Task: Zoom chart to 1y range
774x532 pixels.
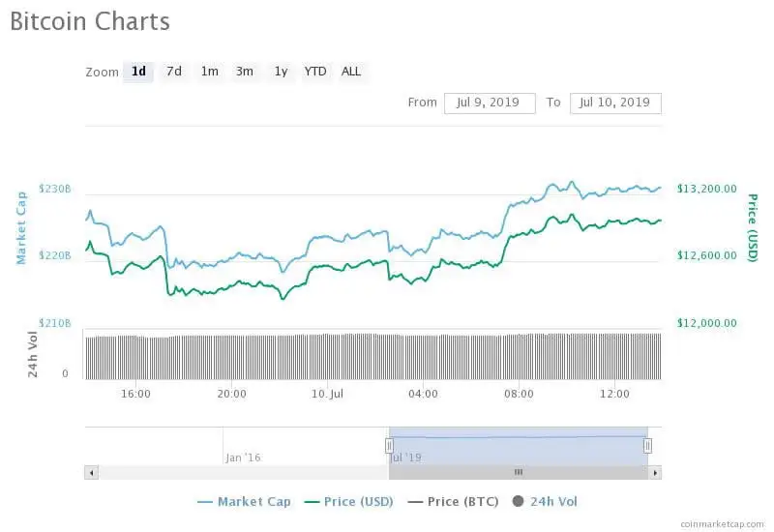Action: (x=281, y=72)
